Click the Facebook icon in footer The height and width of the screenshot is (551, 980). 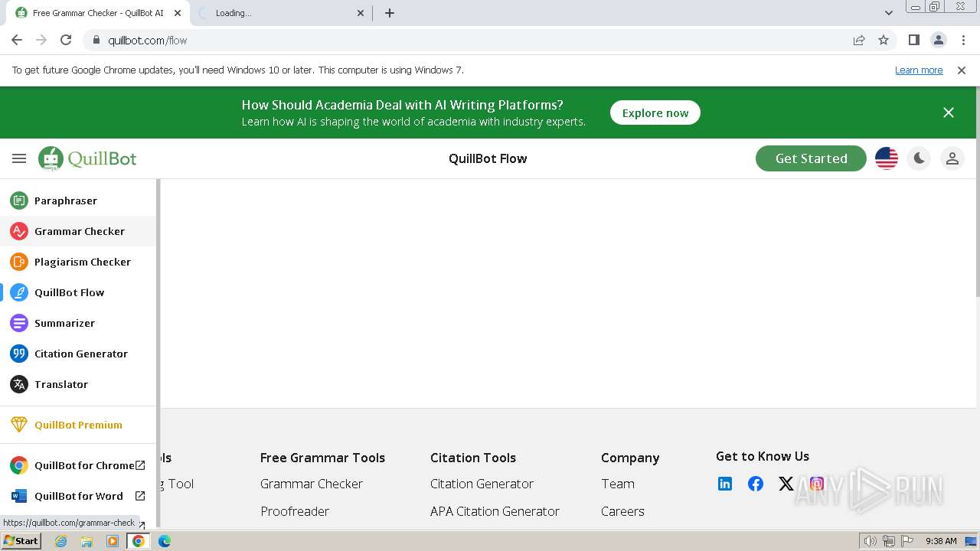[756, 484]
